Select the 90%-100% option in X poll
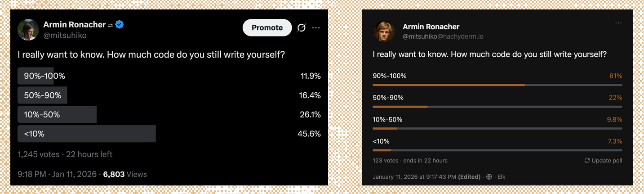 pyautogui.click(x=44, y=76)
